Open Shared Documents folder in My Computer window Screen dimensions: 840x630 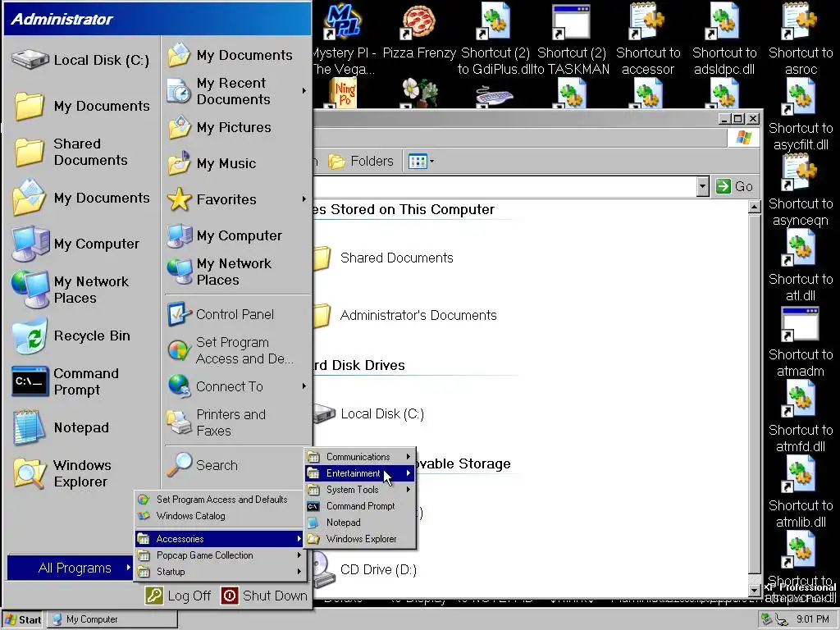pos(385,258)
